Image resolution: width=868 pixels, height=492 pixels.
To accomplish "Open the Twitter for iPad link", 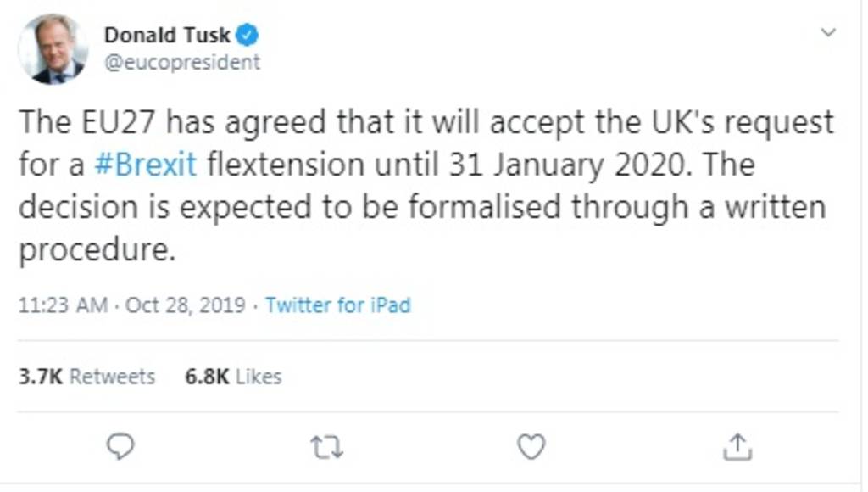I will (337, 305).
